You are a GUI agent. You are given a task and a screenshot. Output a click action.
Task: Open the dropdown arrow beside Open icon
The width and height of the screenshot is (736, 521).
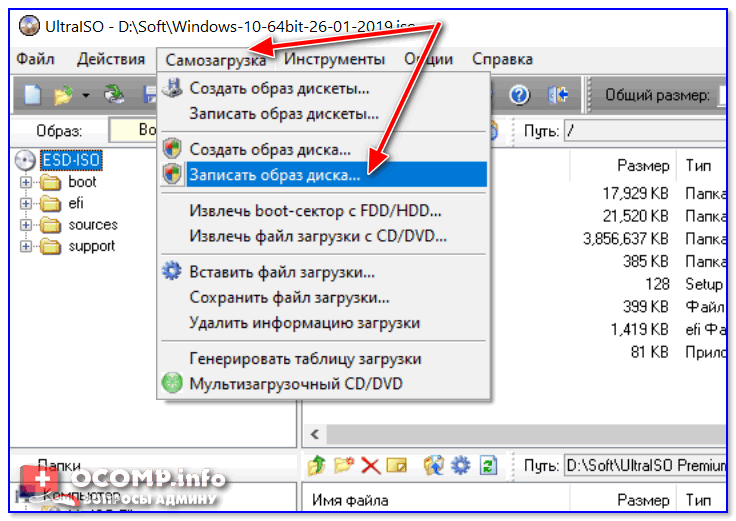coord(85,96)
